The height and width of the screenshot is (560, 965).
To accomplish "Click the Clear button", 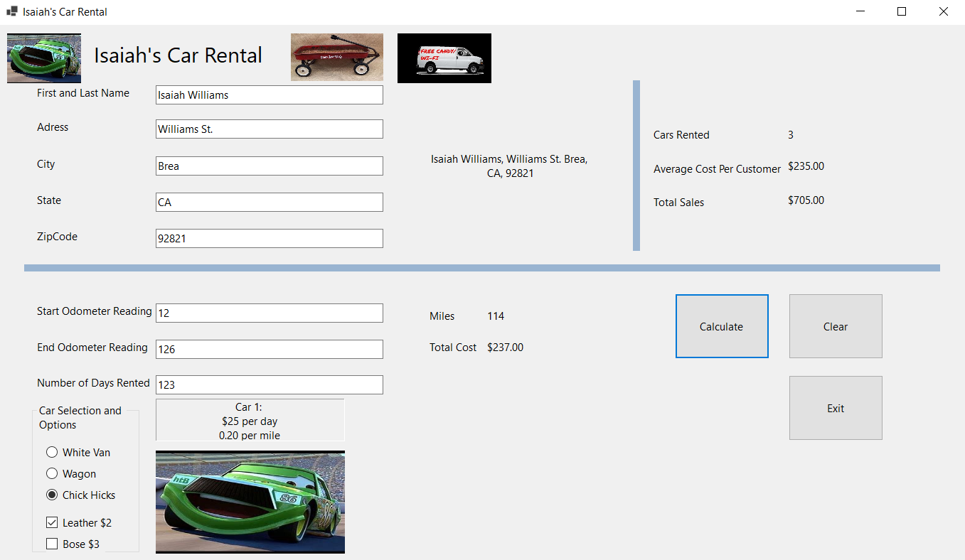I will 836,326.
